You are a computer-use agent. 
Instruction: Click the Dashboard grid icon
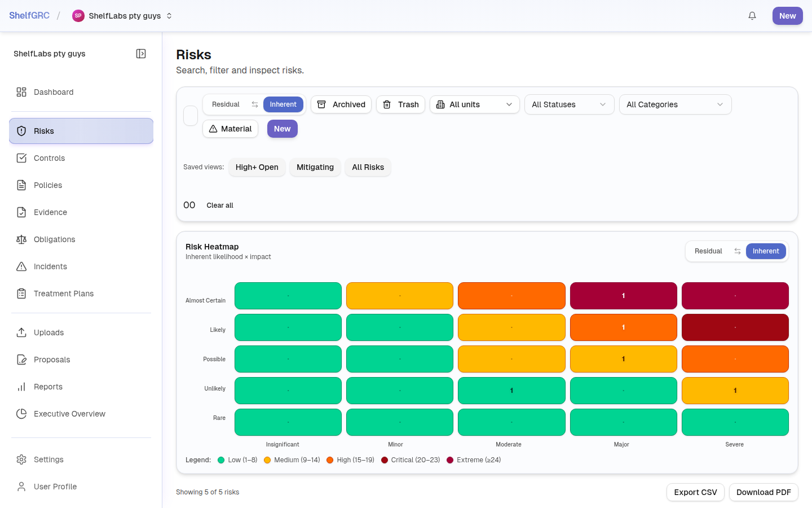point(21,92)
